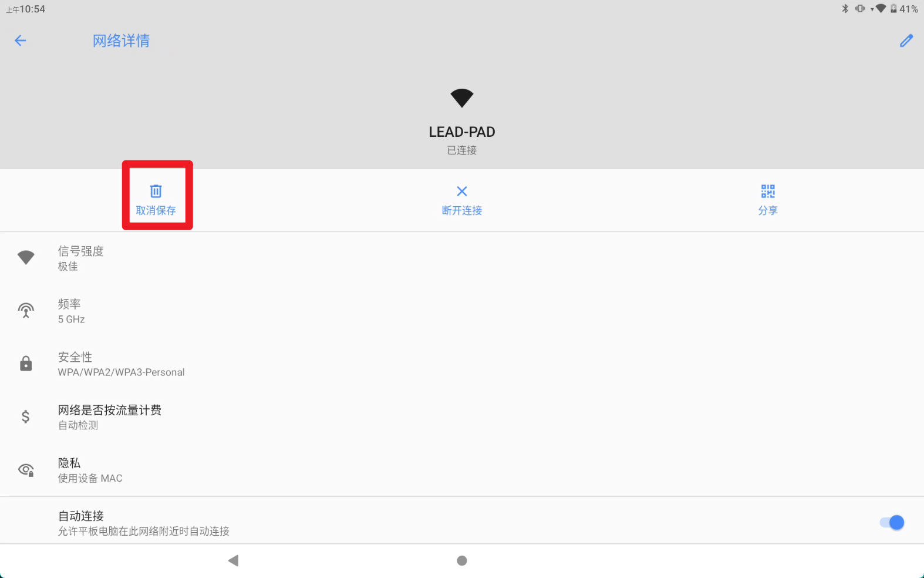This screenshot has height=578, width=924.
Task: Tap the QR code share icon
Action: [768, 191]
